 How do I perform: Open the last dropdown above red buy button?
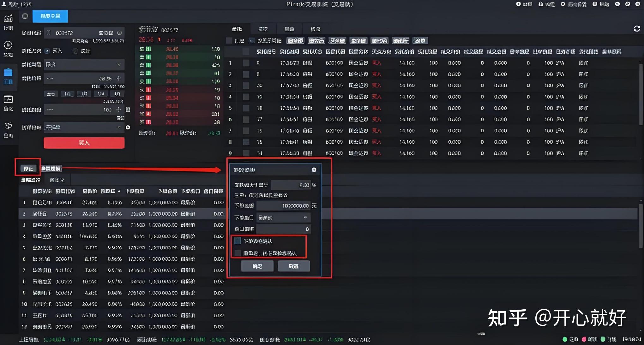tap(84, 128)
